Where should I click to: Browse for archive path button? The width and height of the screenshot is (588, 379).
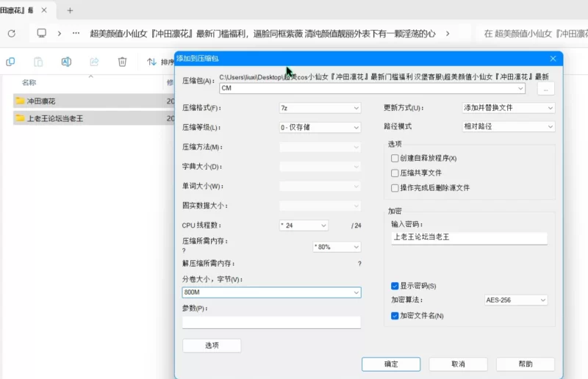pyautogui.click(x=545, y=89)
